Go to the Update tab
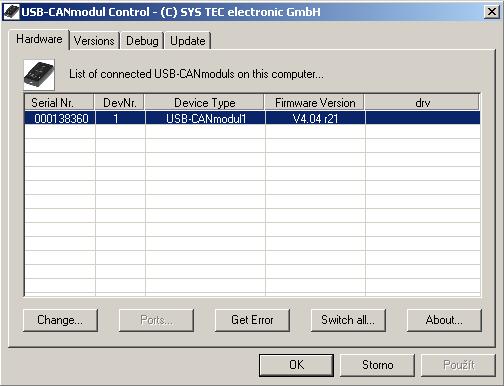Viewport: 504px width, 386px height. tap(188, 41)
